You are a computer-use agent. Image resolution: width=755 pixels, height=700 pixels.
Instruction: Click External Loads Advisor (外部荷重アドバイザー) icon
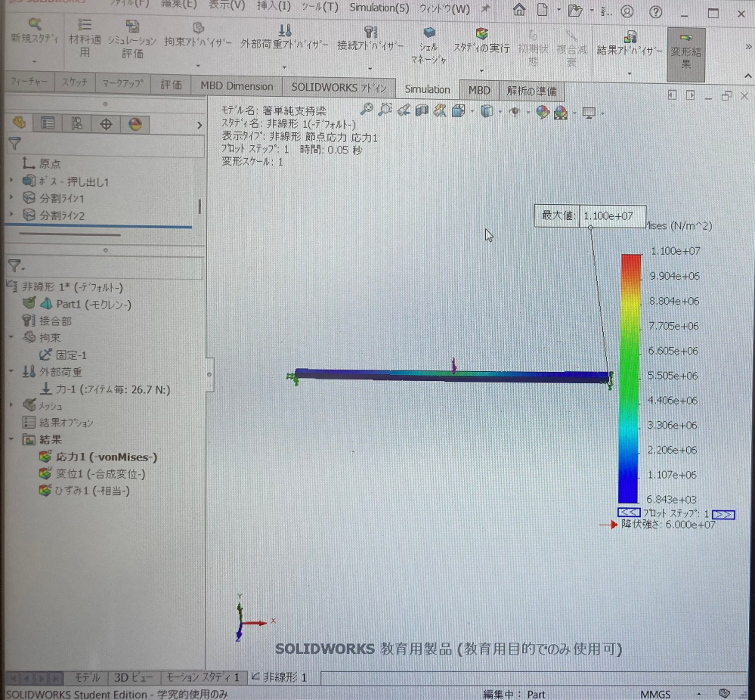click(285, 30)
